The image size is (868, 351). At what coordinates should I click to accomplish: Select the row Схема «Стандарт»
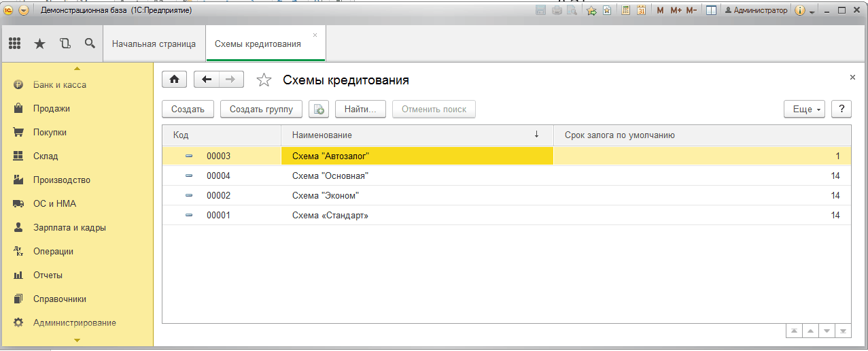[x=506, y=215]
